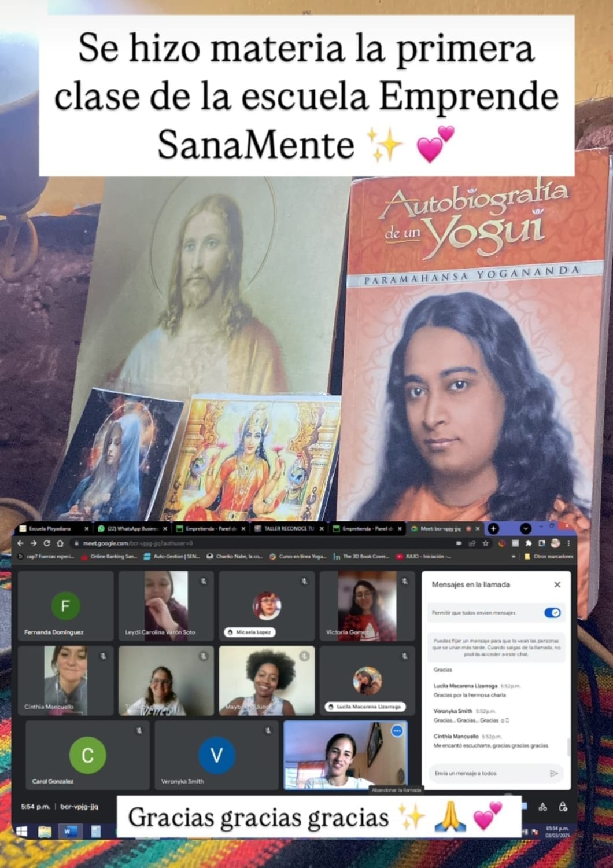
Task: Click the muted mic icon on Micaela's tile
Action: pyautogui.click(x=304, y=582)
